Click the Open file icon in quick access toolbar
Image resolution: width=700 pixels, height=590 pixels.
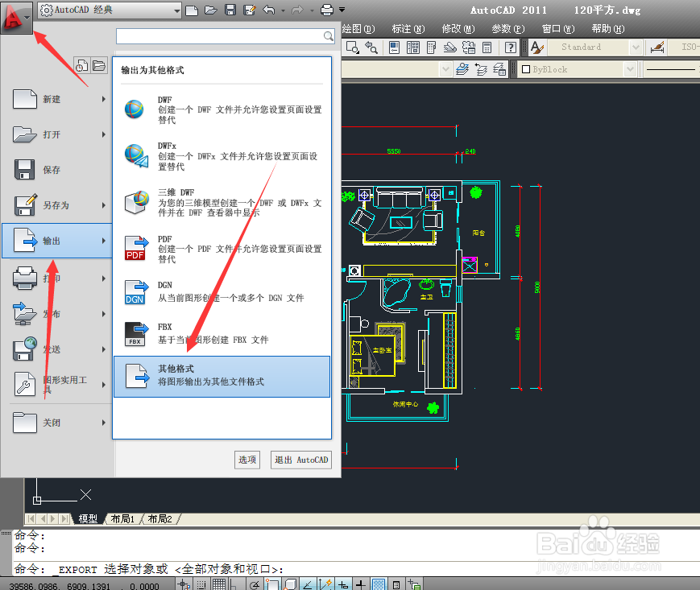point(211,10)
